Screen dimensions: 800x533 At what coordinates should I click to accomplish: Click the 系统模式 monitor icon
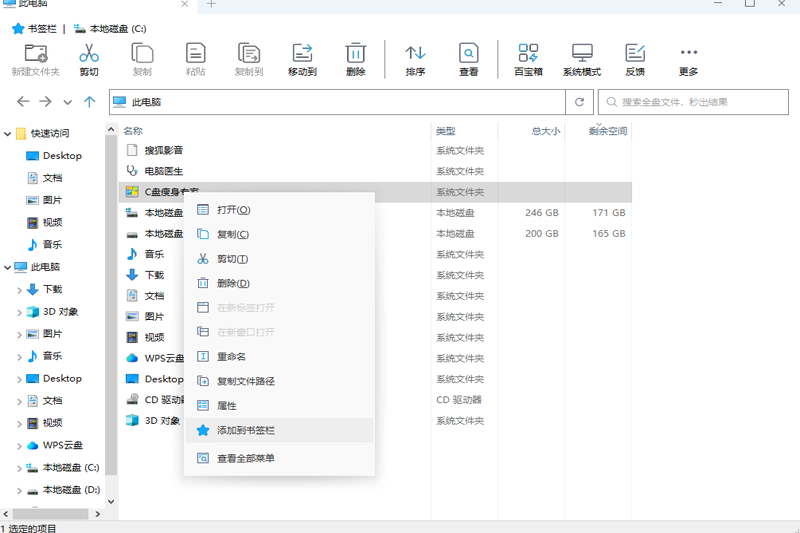point(582,54)
